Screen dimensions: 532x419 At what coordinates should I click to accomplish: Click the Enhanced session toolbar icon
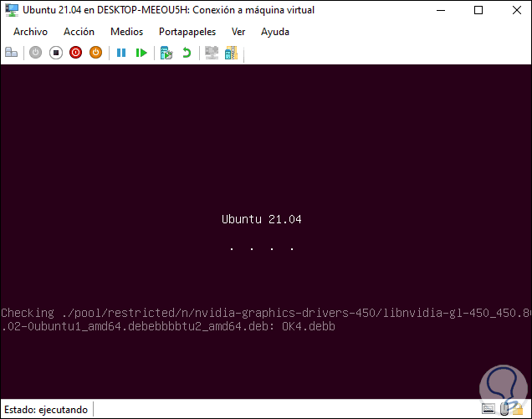click(x=212, y=53)
